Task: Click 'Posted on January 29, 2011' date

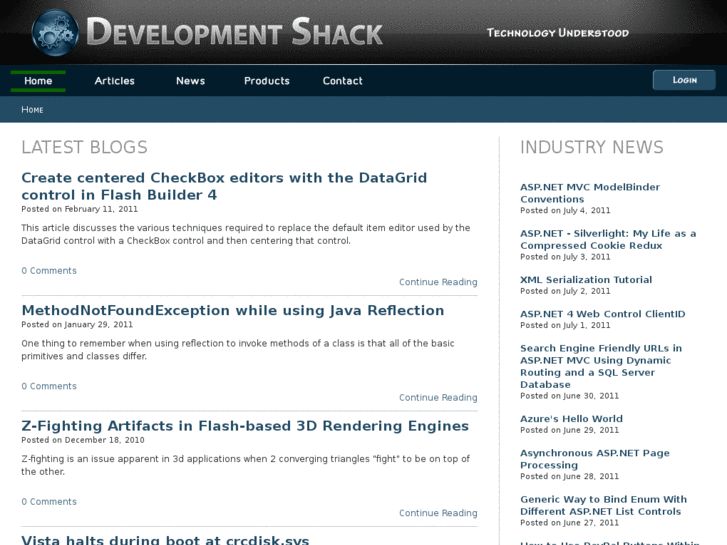Action: pyautogui.click(x=77, y=325)
